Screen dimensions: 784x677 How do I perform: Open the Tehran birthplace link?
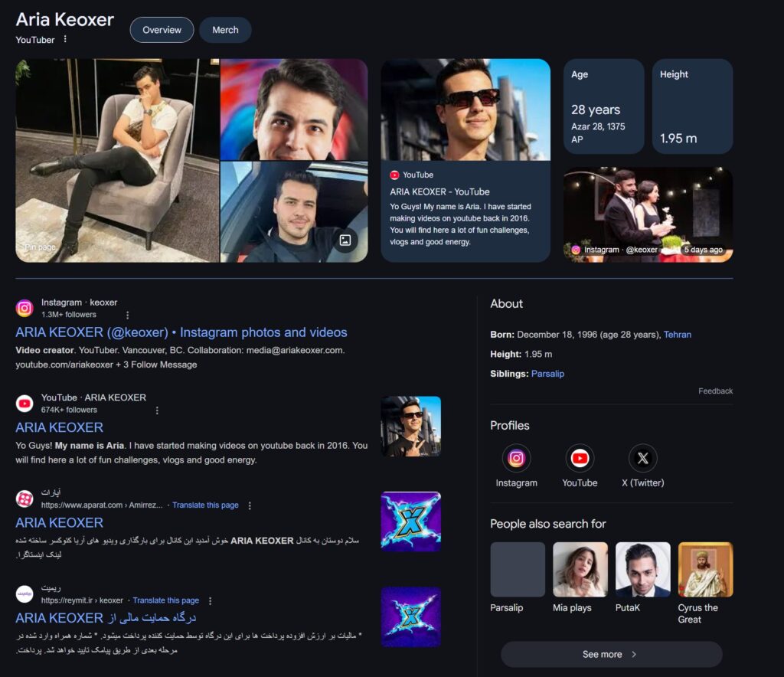677,335
